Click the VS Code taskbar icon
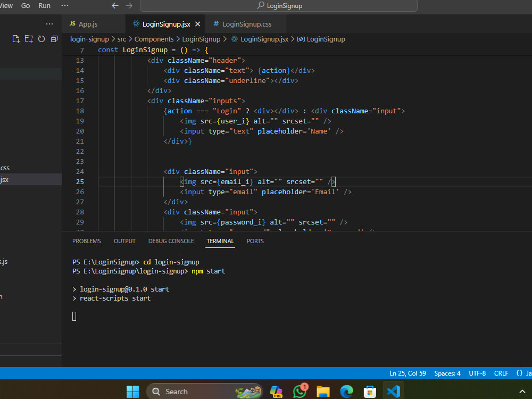 coord(394,392)
